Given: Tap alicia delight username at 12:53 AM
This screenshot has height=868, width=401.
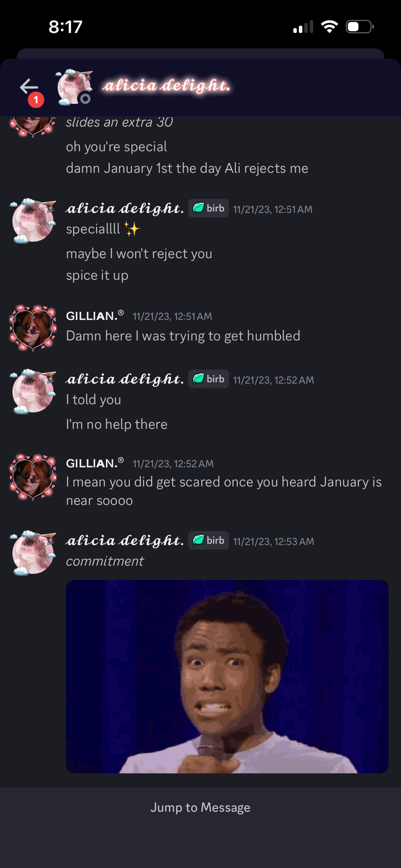Looking at the screenshot, I should [x=125, y=540].
